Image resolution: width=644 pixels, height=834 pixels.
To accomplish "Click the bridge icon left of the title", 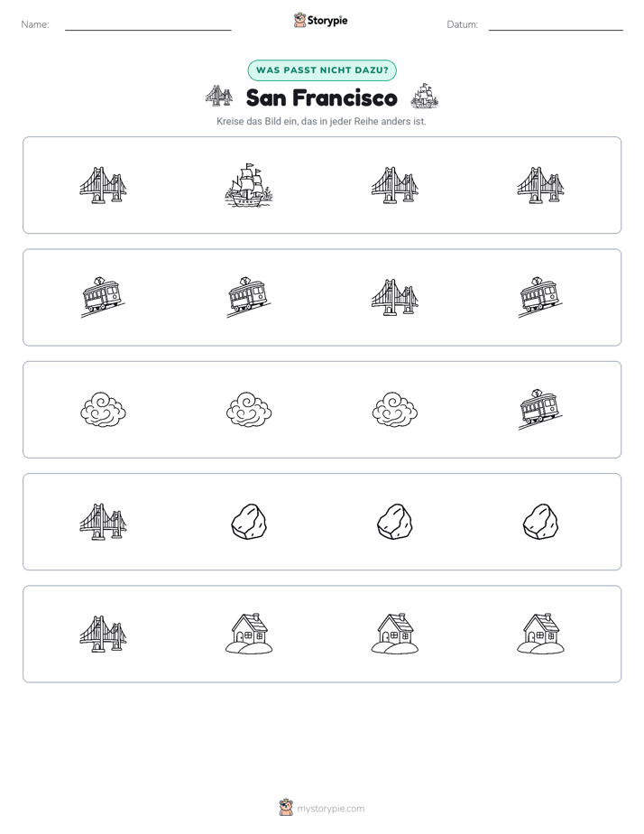I will tap(219, 97).
